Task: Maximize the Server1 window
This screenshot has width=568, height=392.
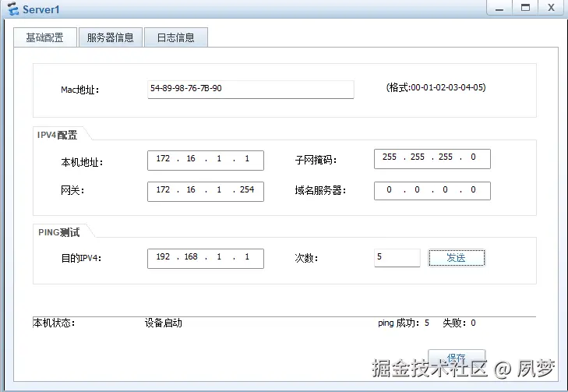Action: coord(525,8)
